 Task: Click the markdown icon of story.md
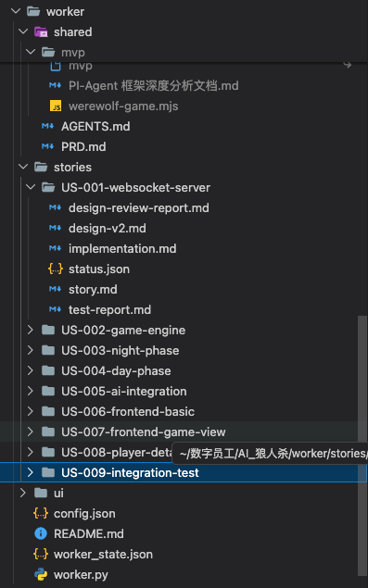[x=56, y=289]
